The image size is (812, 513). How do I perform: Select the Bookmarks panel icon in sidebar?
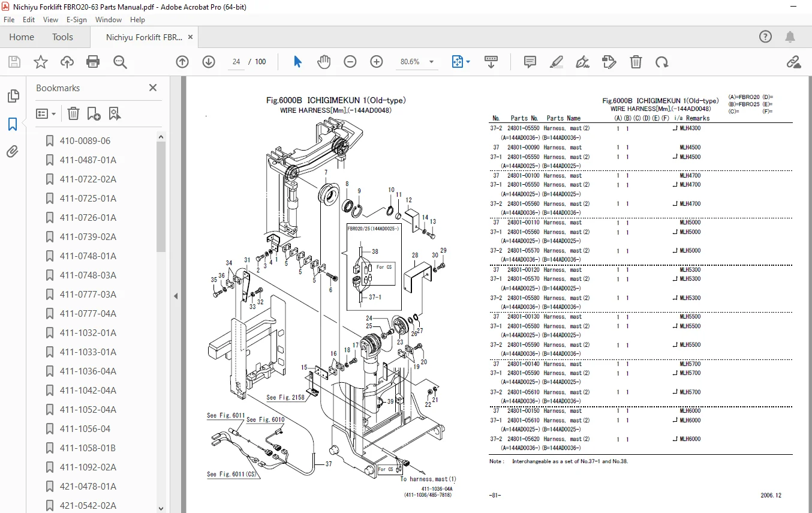pos(13,124)
